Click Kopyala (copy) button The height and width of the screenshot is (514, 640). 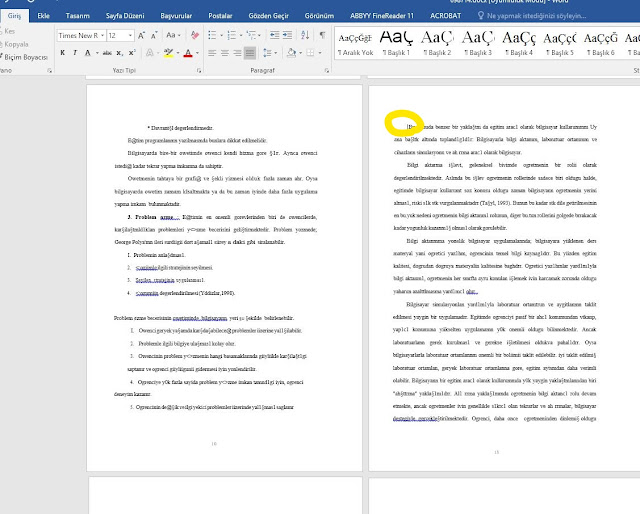(15, 44)
